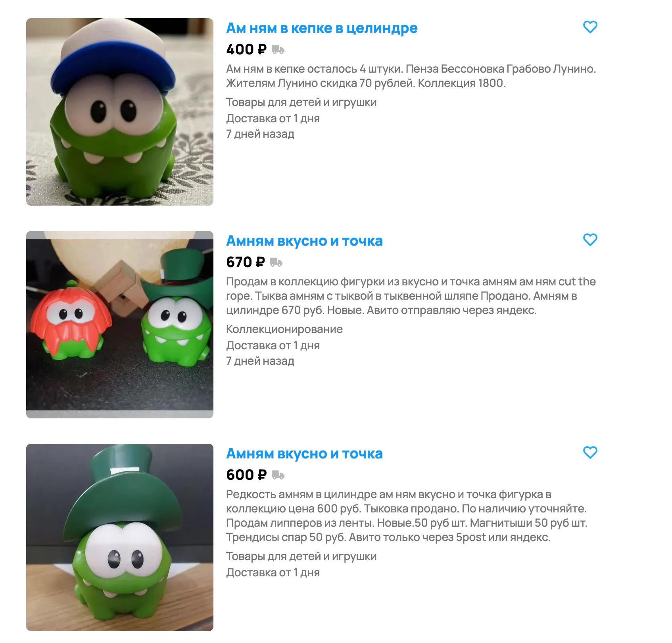Click the 600 ₽ price
The width and height of the screenshot is (672, 643).
coord(246,475)
